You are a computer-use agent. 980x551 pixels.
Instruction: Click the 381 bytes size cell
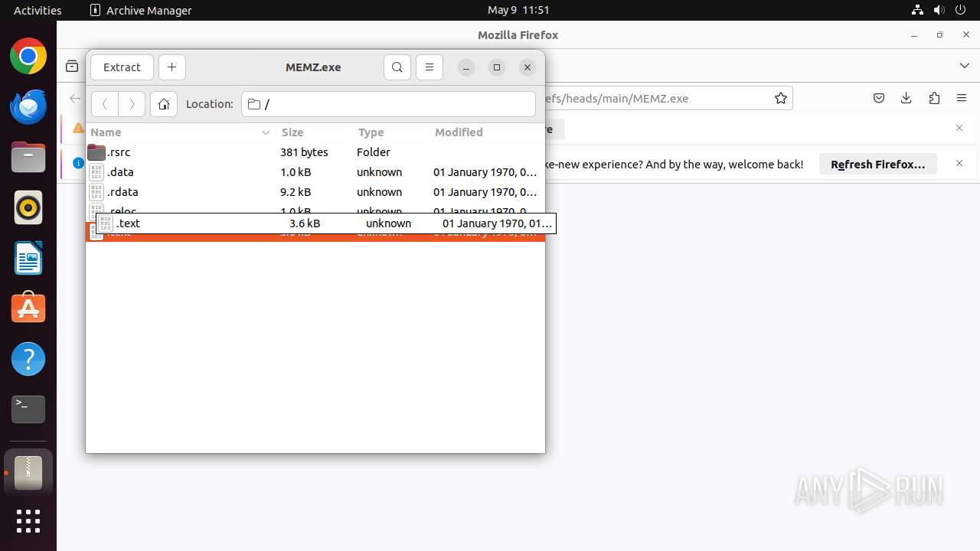(304, 152)
